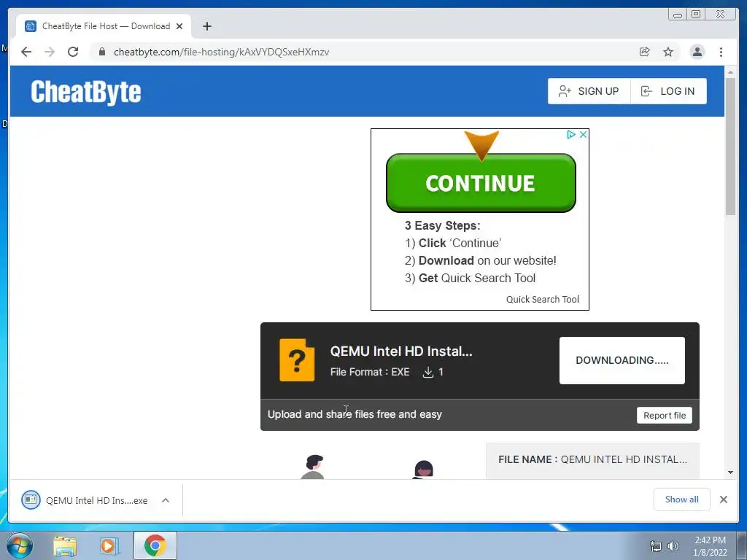
Task: Click the FILE NAME details row
Action: click(592, 460)
